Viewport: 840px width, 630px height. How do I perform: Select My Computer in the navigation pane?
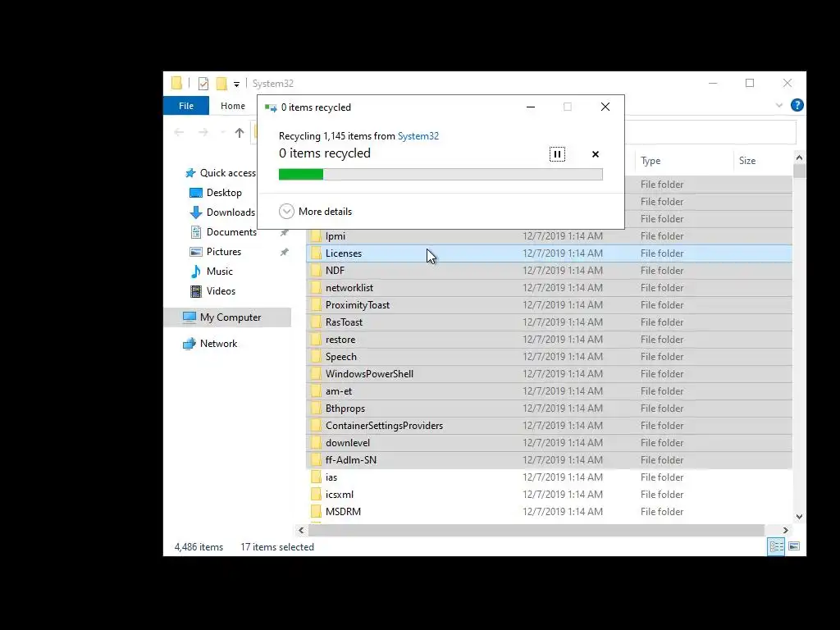click(227, 317)
